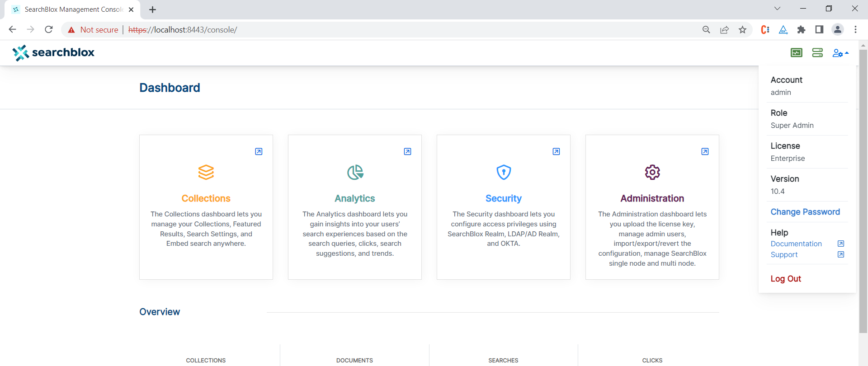Screen dimensions: 868x366
Task: Click the 'Enterprise' license value
Action: click(788, 159)
